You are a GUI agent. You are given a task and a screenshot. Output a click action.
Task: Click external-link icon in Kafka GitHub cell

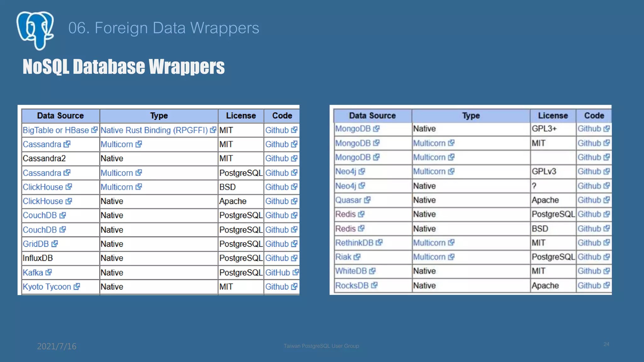pos(296,272)
